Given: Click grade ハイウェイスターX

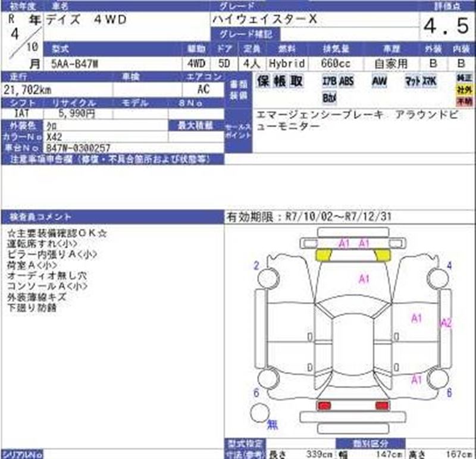Looking at the screenshot, I should [x=264, y=20].
